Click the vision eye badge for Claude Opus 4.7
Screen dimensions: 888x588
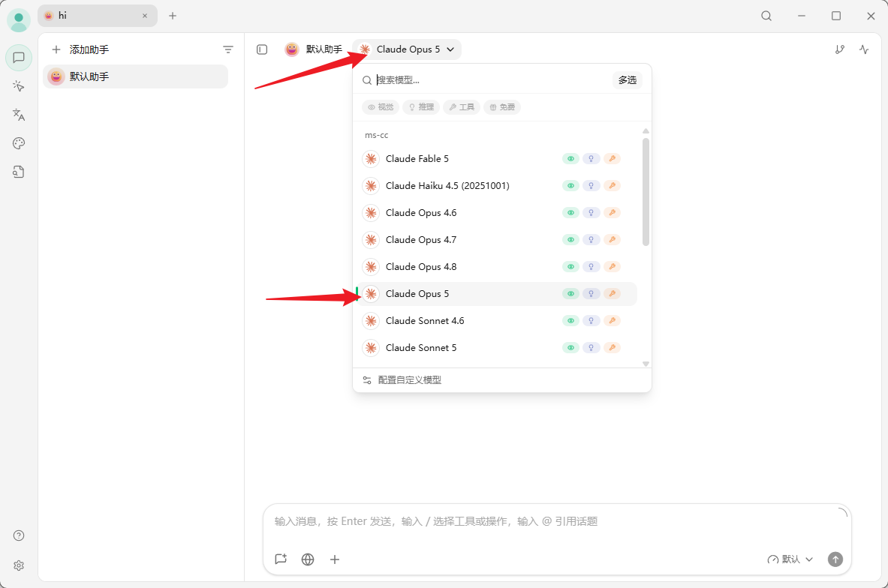click(x=570, y=240)
